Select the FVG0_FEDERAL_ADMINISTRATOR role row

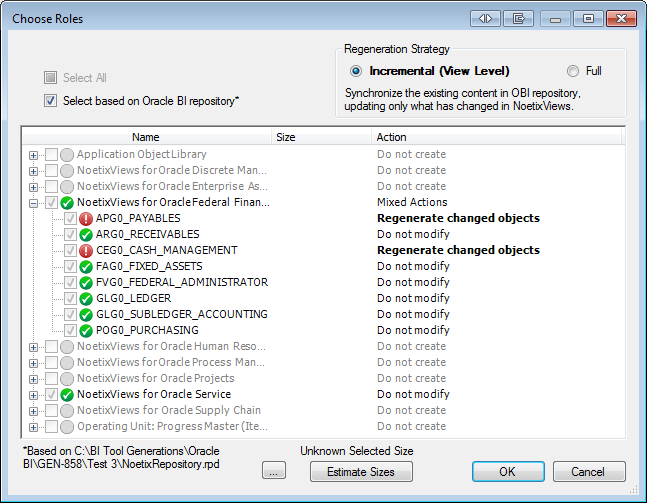coord(182,282)
